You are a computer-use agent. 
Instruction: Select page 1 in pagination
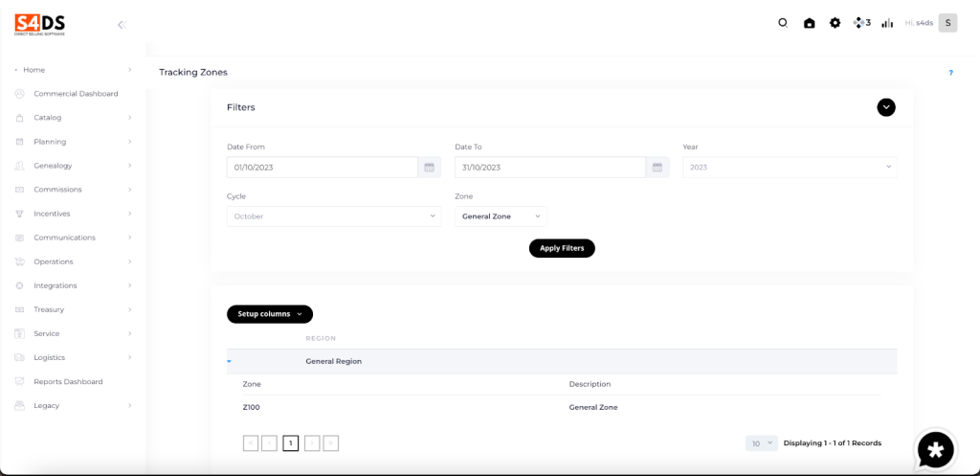tap(290, 443)
